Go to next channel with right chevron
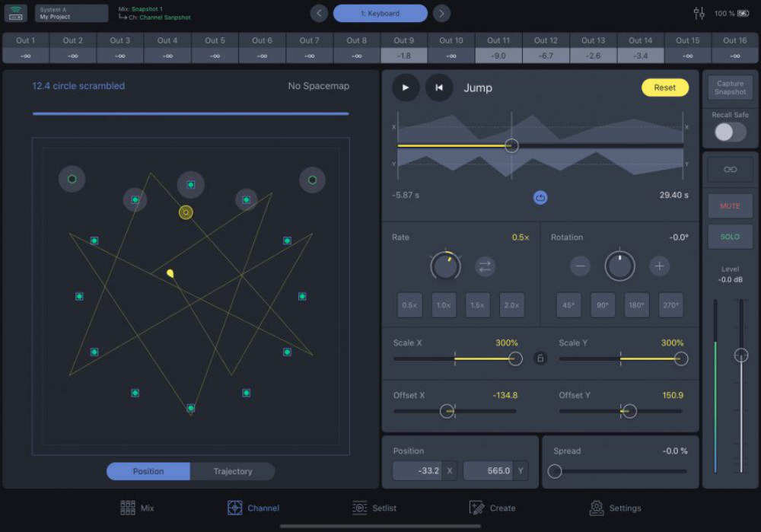The width and height of the screenshot is (761, 532). click(x=441, y=14)
